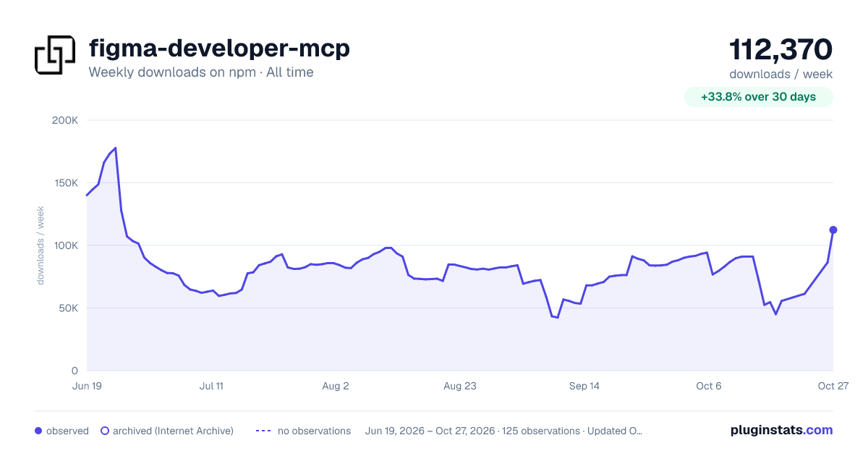Click the 'observed' legend label
The height and width of the screenshot is (456, 868).
click(x=67, y=431)
